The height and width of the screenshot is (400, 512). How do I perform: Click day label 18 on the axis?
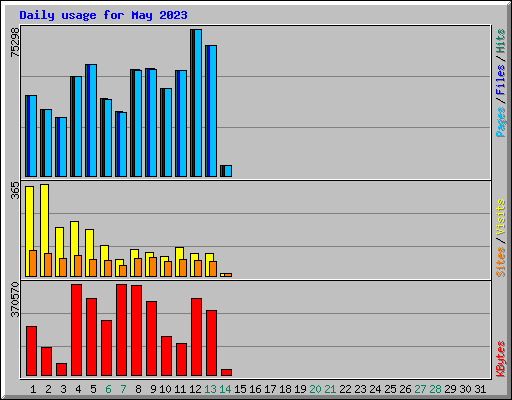285,389
